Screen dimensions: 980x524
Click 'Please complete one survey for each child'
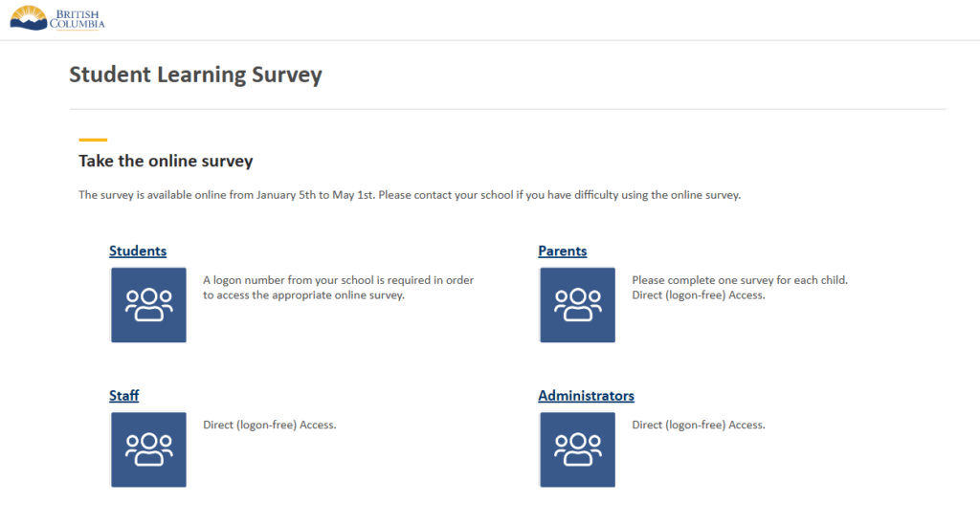(x=740, y=280)
